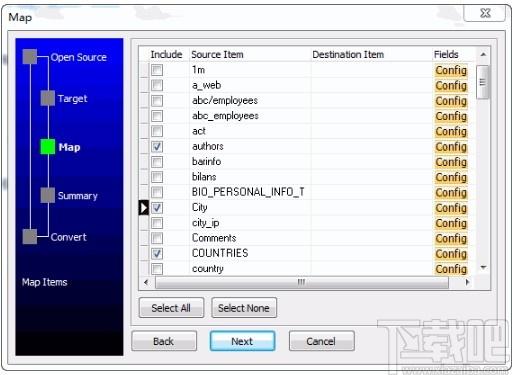
Task: Open Config for the abc/employees row
Action: tap(451, 101)
